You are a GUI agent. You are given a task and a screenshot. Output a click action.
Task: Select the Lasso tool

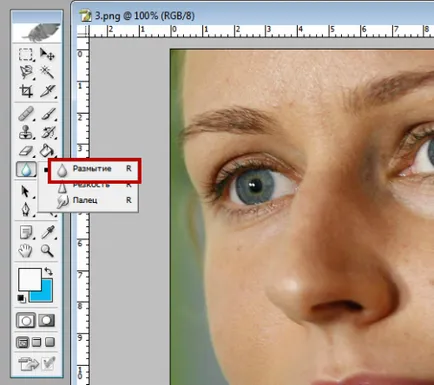26,72
